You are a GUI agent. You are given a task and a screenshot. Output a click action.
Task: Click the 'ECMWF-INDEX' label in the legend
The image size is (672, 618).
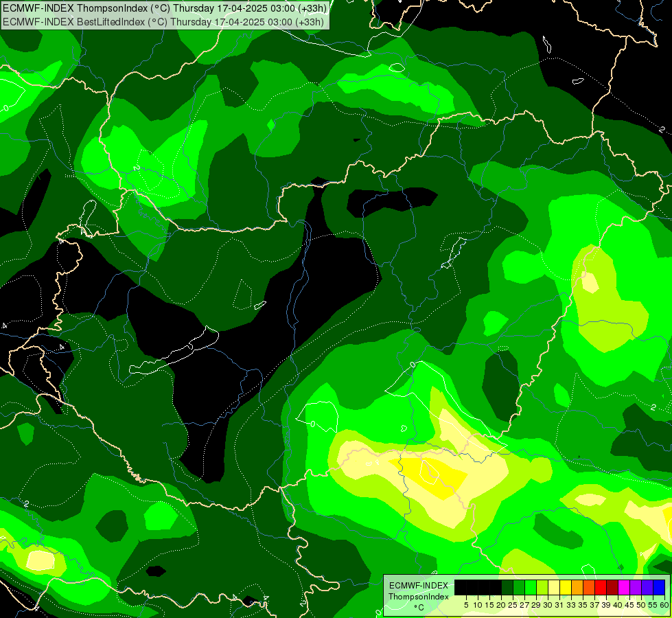pos(419,586)
